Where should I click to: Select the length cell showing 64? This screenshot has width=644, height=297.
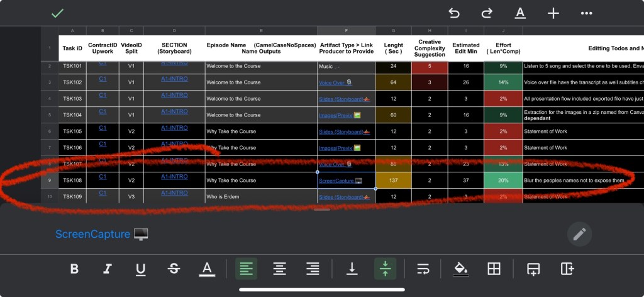pos(393,82)
